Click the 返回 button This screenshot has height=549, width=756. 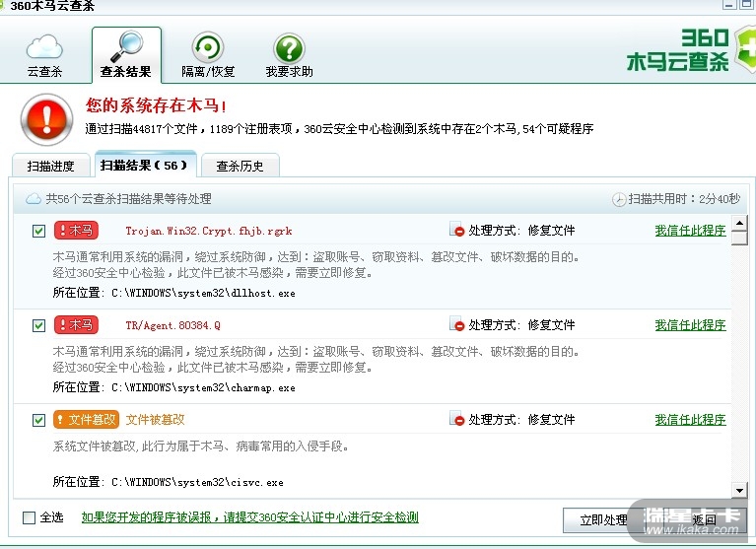click(x=704, y=520)
